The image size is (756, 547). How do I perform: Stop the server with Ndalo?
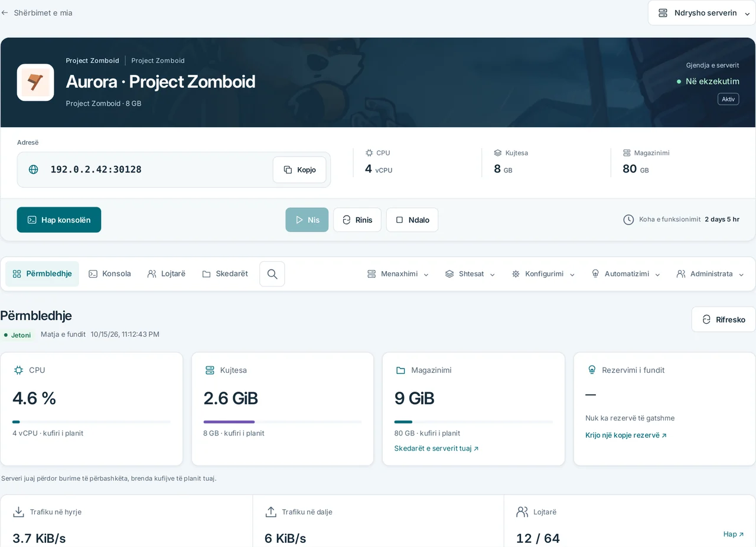pyautogui.click(x=412, y=220)
